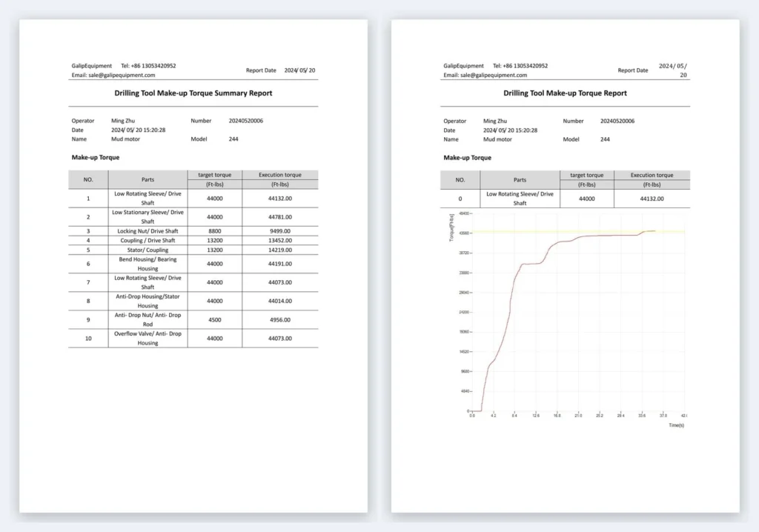Select model value '244' on summary page

click(x=233, y=139)
